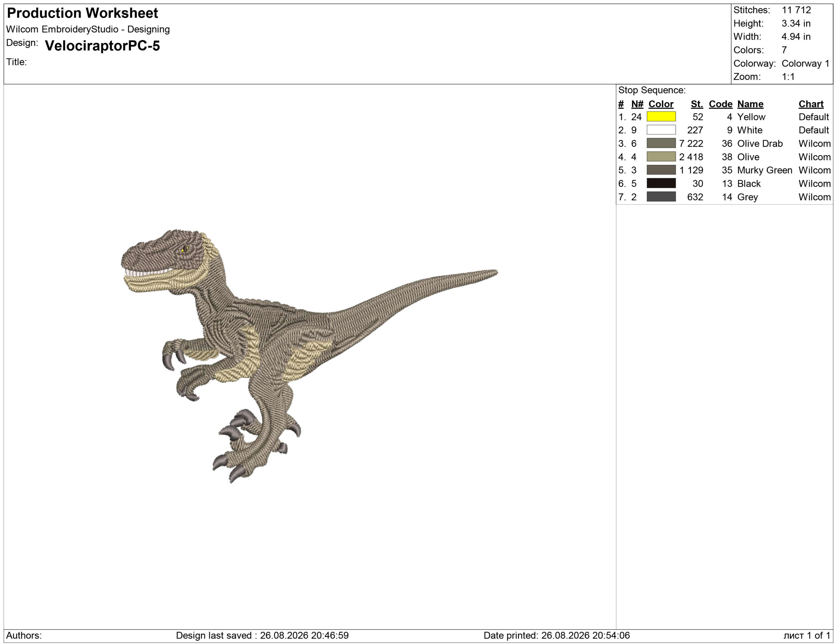Click the 'Colorway 1' value
The height and width of the screenshot is (644, 837).
point(805,63)
